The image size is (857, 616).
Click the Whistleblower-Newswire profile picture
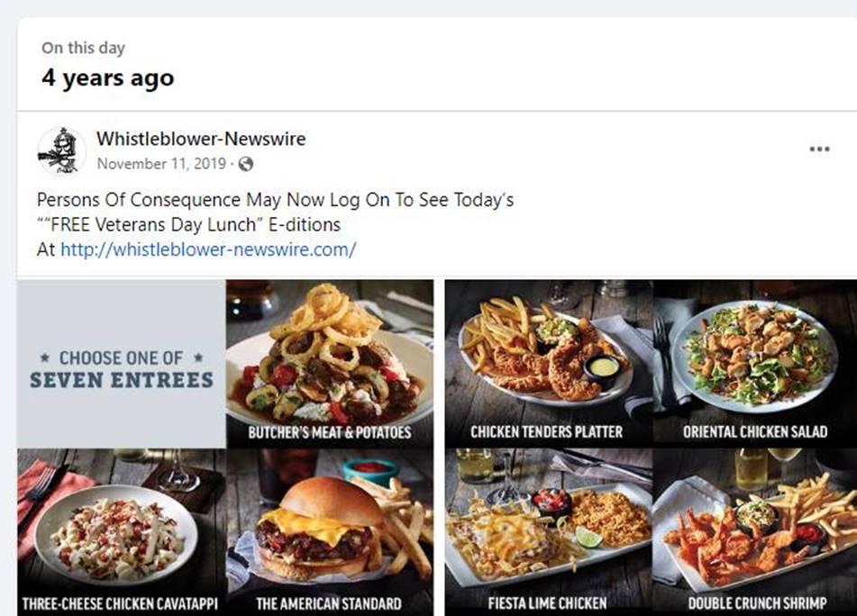(61, 150)
